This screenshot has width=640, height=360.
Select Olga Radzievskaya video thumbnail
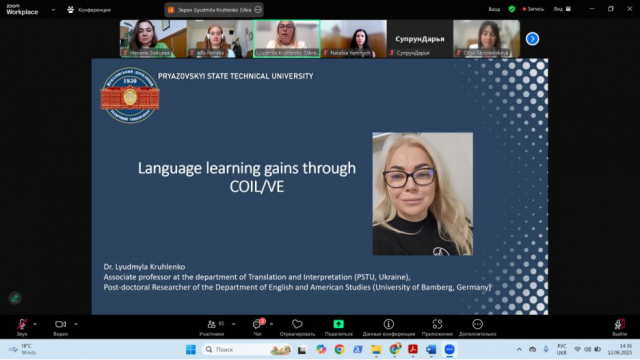487,39
